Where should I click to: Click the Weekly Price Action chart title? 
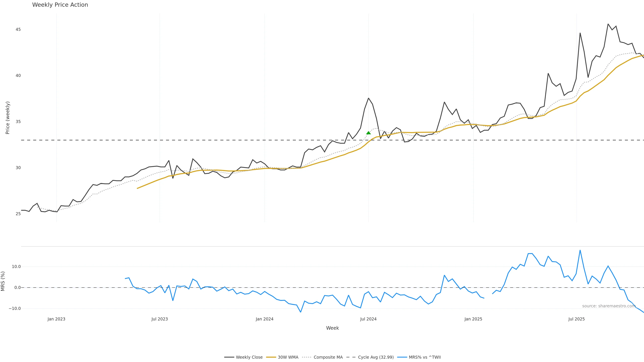(x=60, y=5)
